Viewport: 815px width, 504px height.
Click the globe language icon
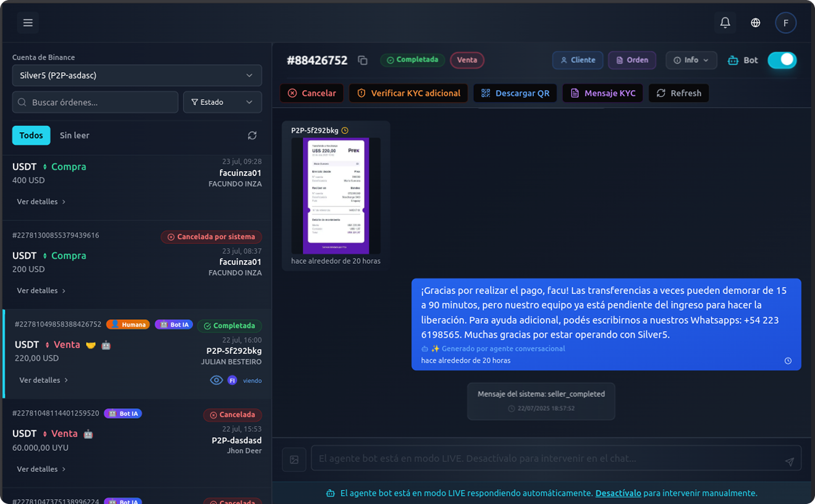[x=755, y=23]
